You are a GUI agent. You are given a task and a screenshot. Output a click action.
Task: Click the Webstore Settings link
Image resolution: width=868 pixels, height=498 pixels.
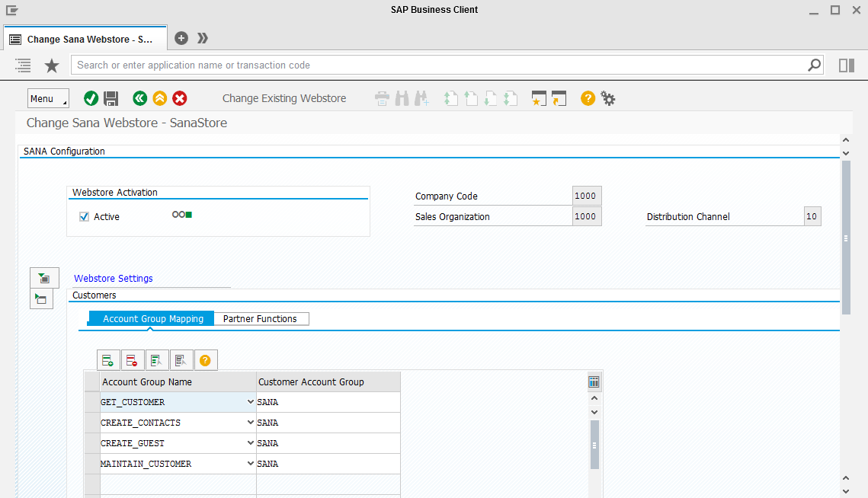pos(114,279)
